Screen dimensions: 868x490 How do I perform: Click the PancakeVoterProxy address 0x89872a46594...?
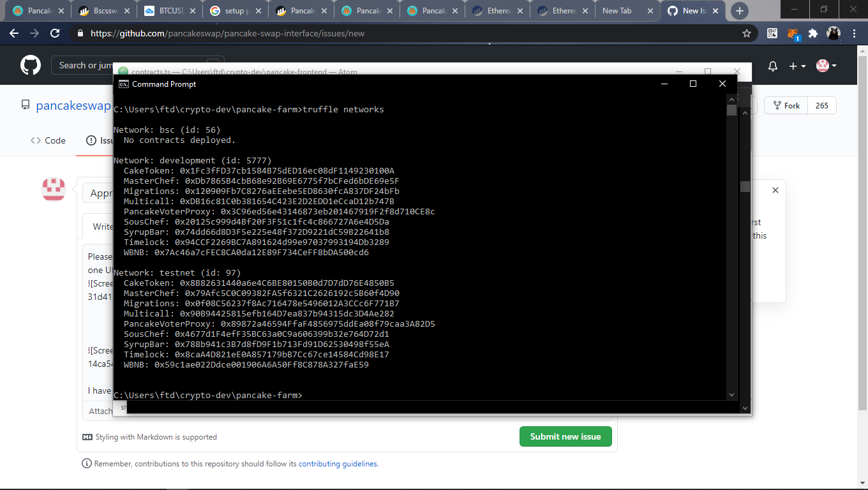(x=328, y=324)
